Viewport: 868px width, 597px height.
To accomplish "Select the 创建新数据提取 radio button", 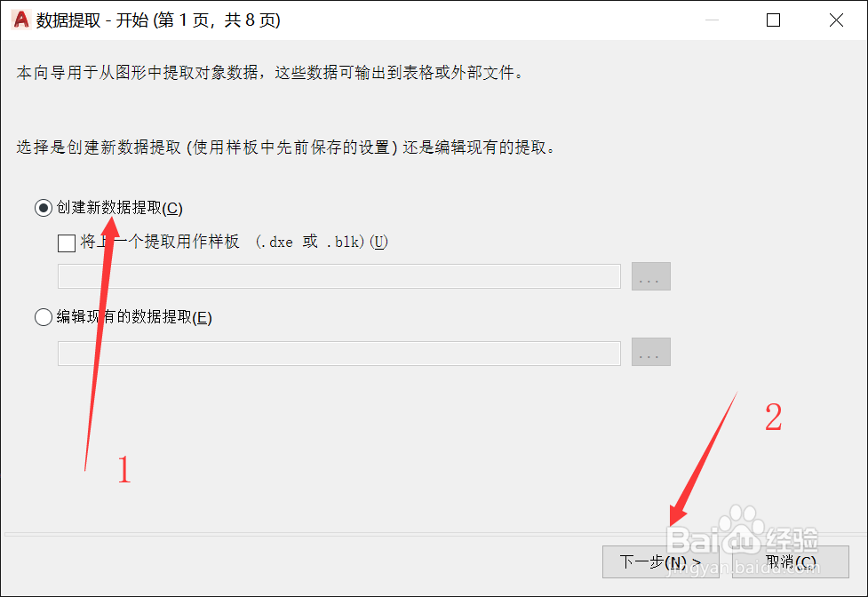I will point(44,208).
